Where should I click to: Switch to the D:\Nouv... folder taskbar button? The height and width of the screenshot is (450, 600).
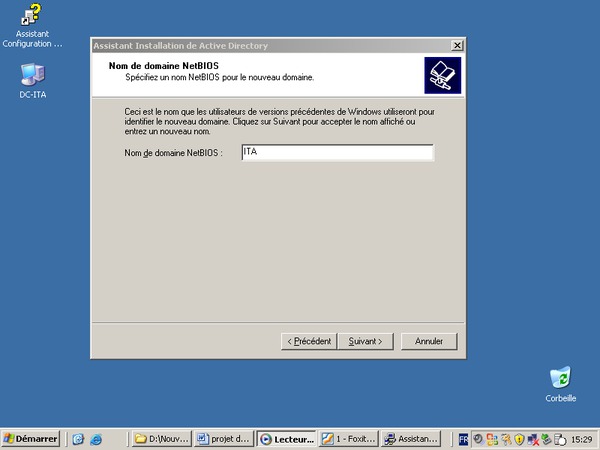click(162, 439)
